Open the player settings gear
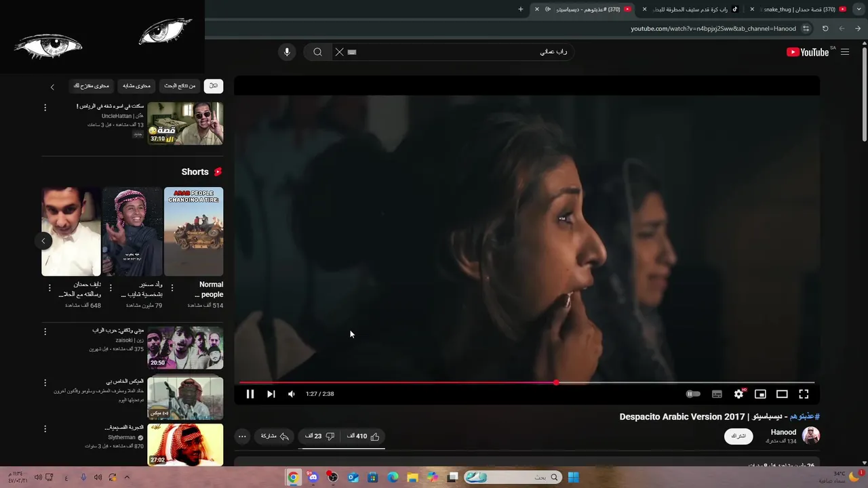Screen dimensions: 868x488 (738, 394)
